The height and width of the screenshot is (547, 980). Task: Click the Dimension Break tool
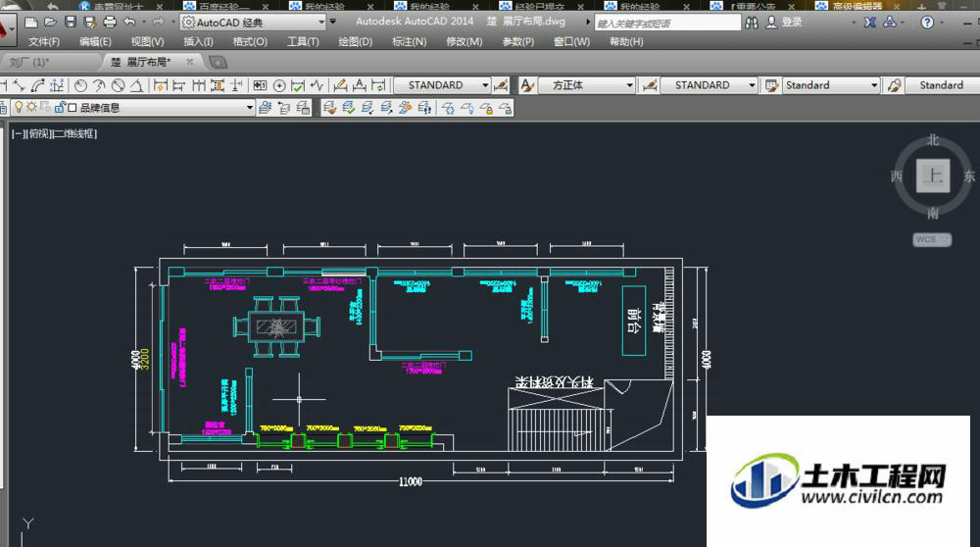pyautogui.click(x=236, y=85)
